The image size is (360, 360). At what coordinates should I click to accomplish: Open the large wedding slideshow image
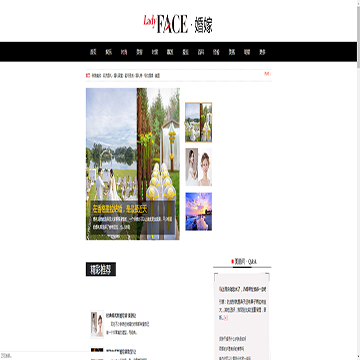133,164
